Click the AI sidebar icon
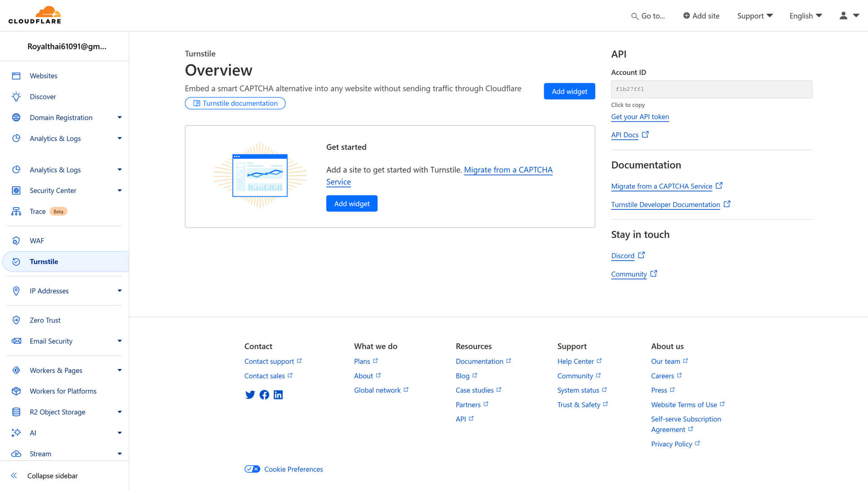Screen dimensions: 868x490 (16, 433)
